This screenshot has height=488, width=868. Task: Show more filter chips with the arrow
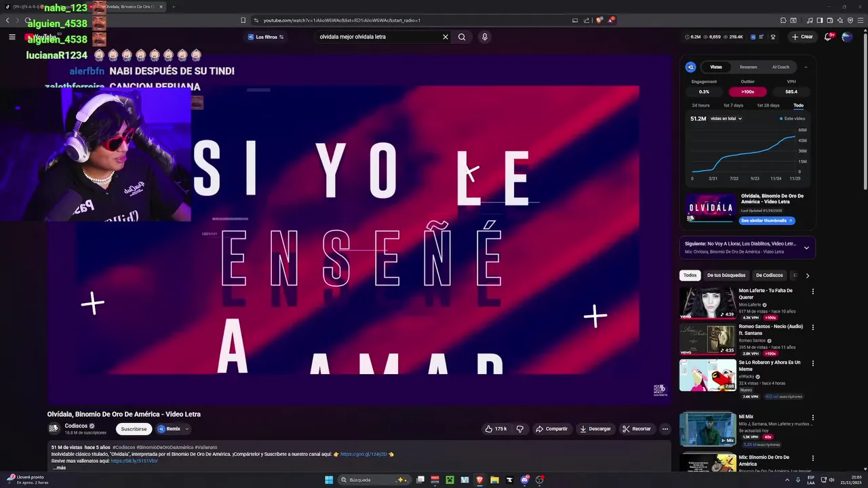click(807, 275)
